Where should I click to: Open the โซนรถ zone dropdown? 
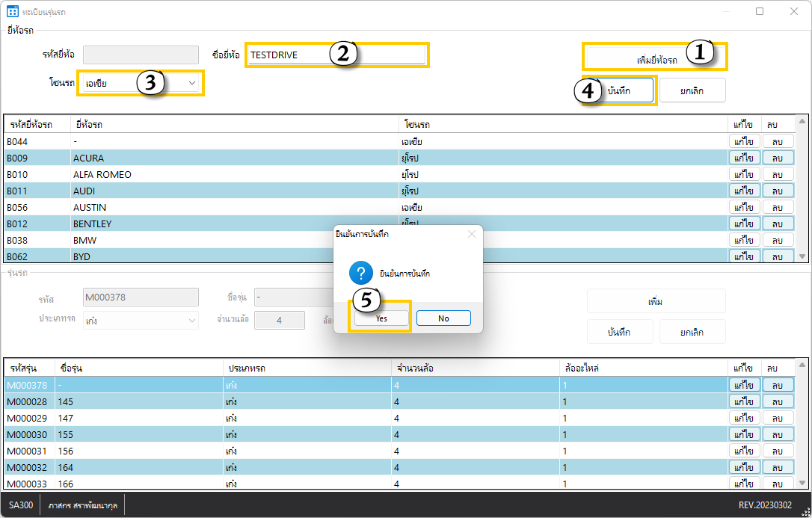click(140, 83)
